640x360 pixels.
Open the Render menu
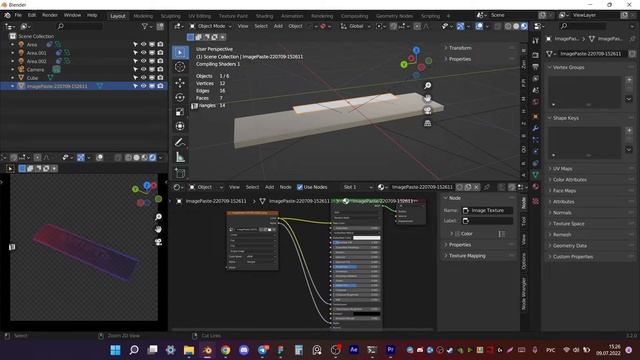(50, 15)
